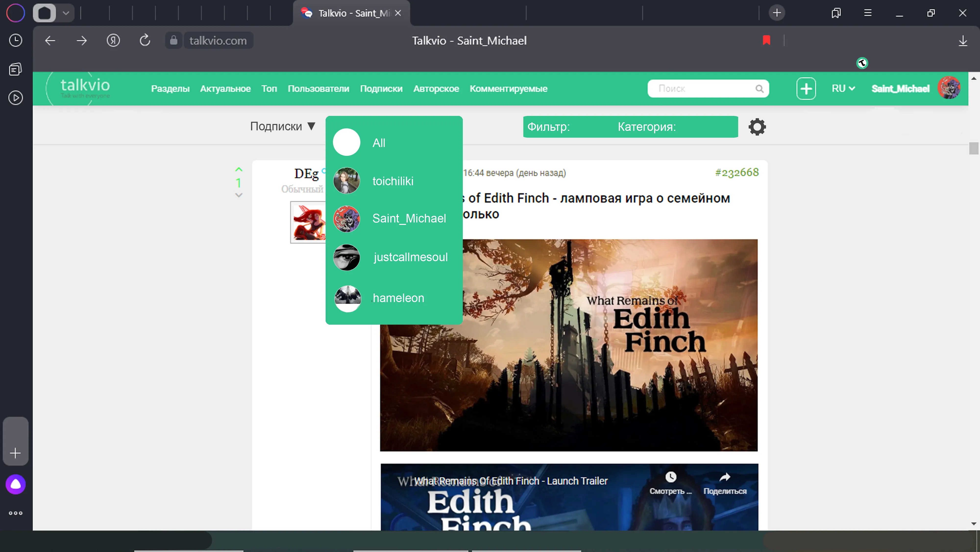
Task: Add a sidebar item with plus
Action: (16, 453)
